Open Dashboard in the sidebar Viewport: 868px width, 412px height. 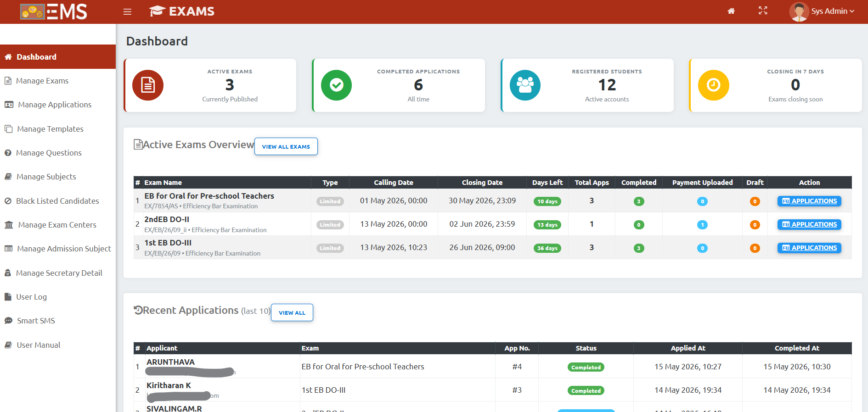coord(58,57)
